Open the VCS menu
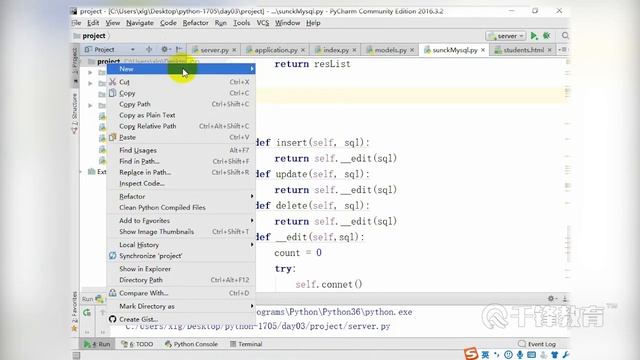640x360 pixels. pyautogui.click(x=262, y=23)
